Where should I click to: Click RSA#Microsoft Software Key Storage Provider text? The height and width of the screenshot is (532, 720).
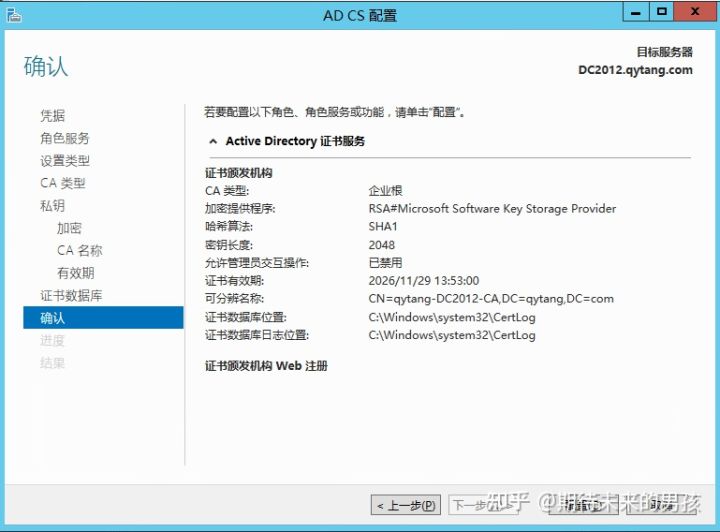pyautogui.click(x=492, y=208)
